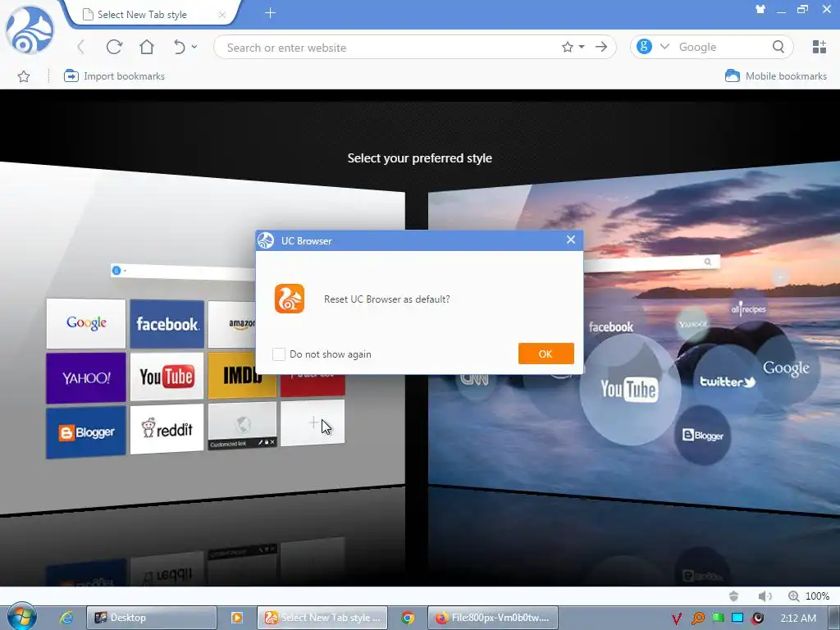The height and width of the screenshot is (630, 840).
Task: Click the status bar shield icon
Action: tap(734, 596)
